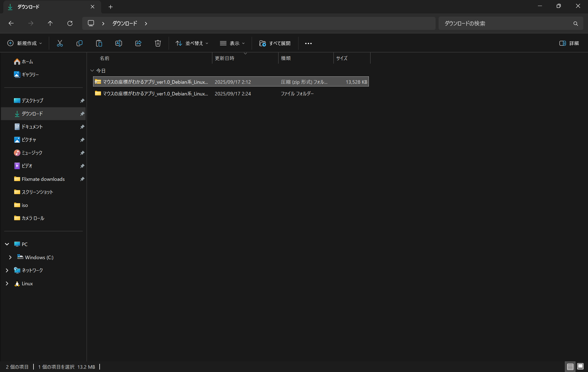
Task: Expand the Windows (C:) tree node
Action: click(10, 257)
